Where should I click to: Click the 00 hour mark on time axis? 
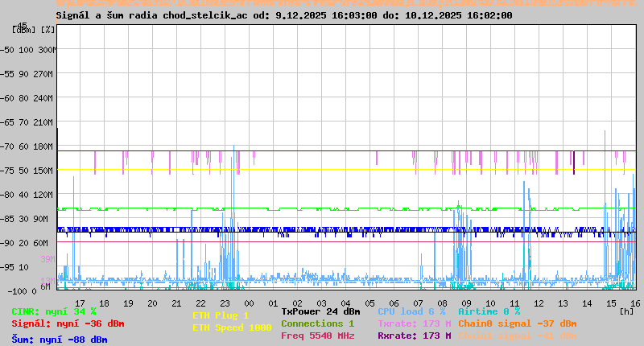point(249,303)
